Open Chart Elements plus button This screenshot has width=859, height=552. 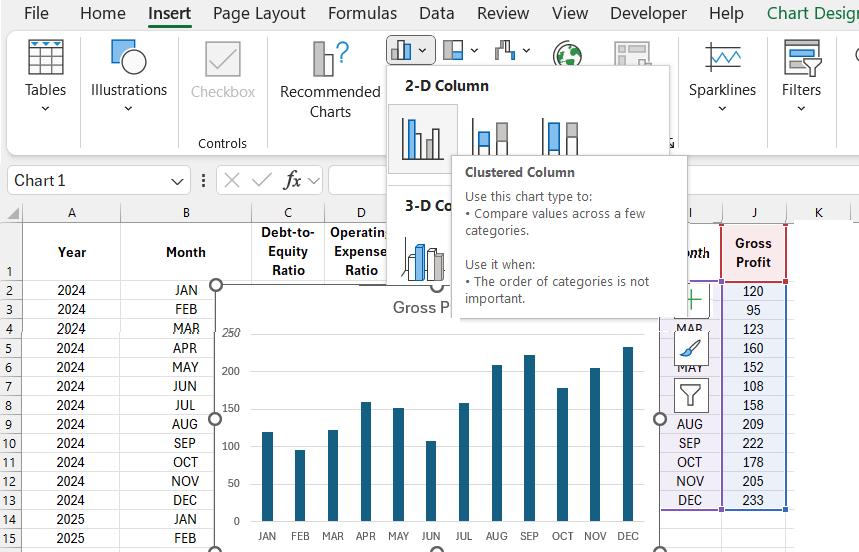coord(692,300)
